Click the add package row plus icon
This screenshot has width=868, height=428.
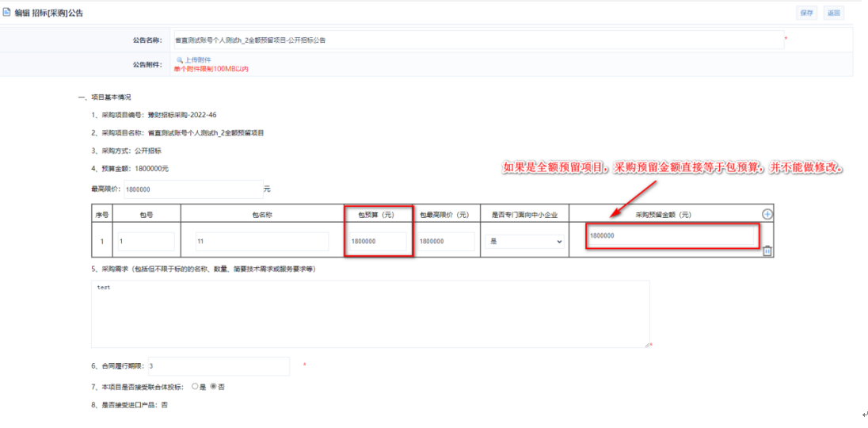[x=767, y=214]
